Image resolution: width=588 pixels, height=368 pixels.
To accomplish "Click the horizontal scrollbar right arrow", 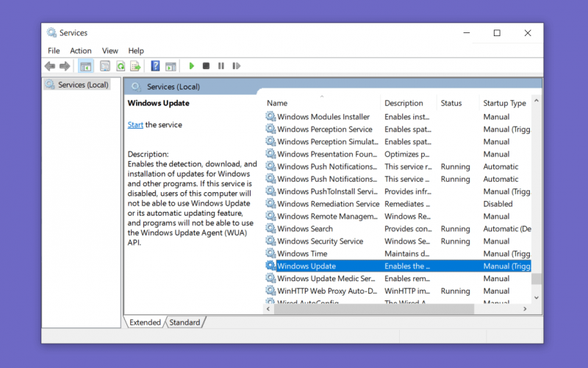I will tap(525, 308).
